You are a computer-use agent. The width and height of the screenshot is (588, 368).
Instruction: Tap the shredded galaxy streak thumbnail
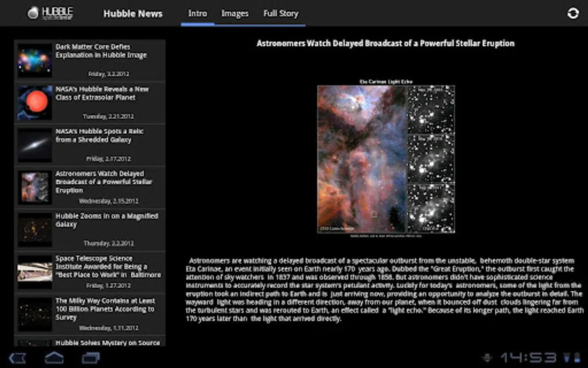[35, 145]
